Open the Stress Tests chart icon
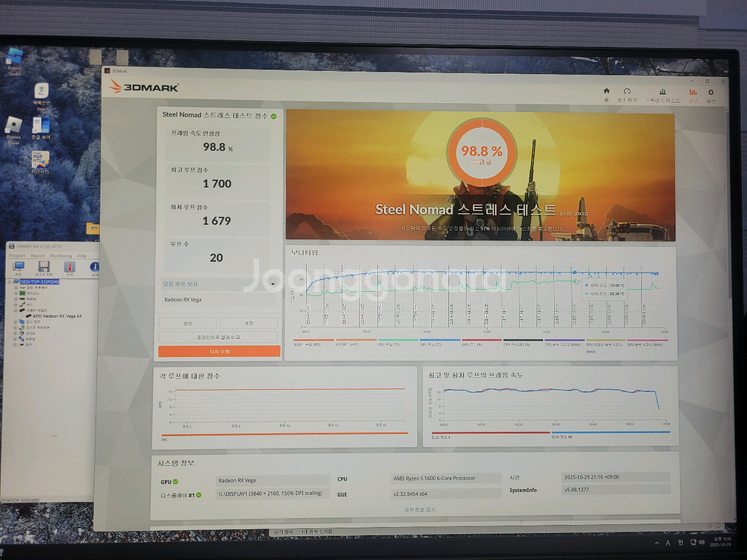The height and width of the screenshot is (560, 747). pos(662,95)
